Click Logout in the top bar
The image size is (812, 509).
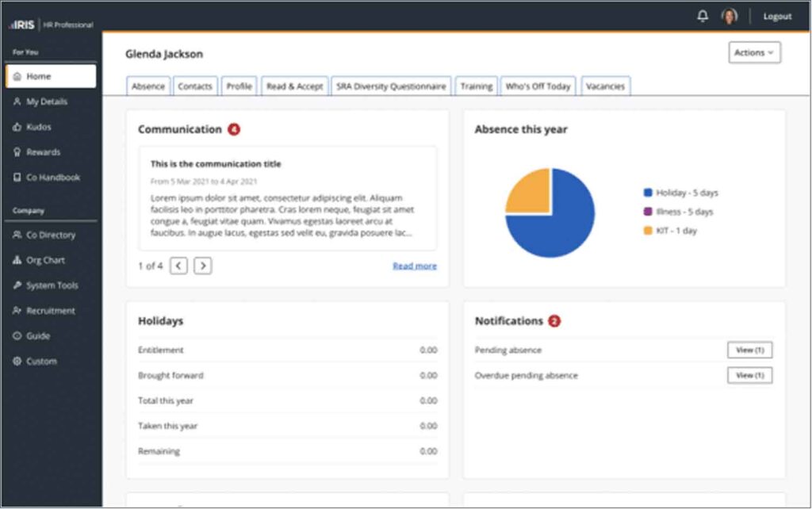click(777, 17)
